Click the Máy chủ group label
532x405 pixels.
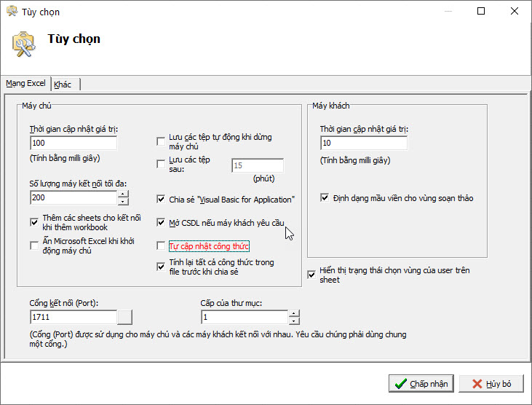pyautogui.click(x=36, y=106)
